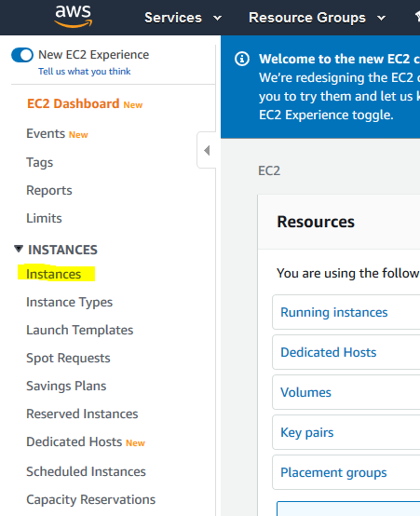Open Capacity Reservations
Image resolution: width=420 pixels, height=516 pixels.
[x=91, y=500]
